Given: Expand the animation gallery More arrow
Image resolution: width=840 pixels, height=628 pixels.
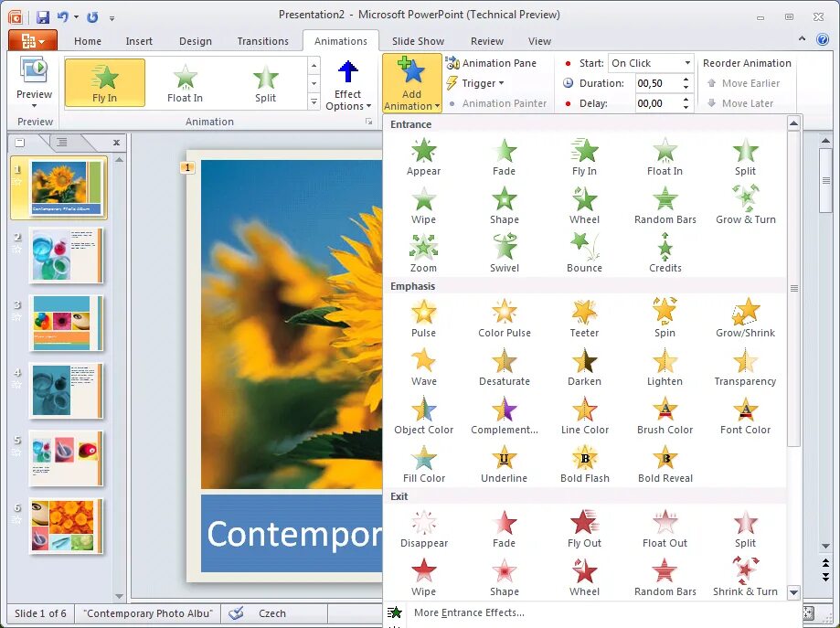Looking at the screenshot, I should (314, 101).
